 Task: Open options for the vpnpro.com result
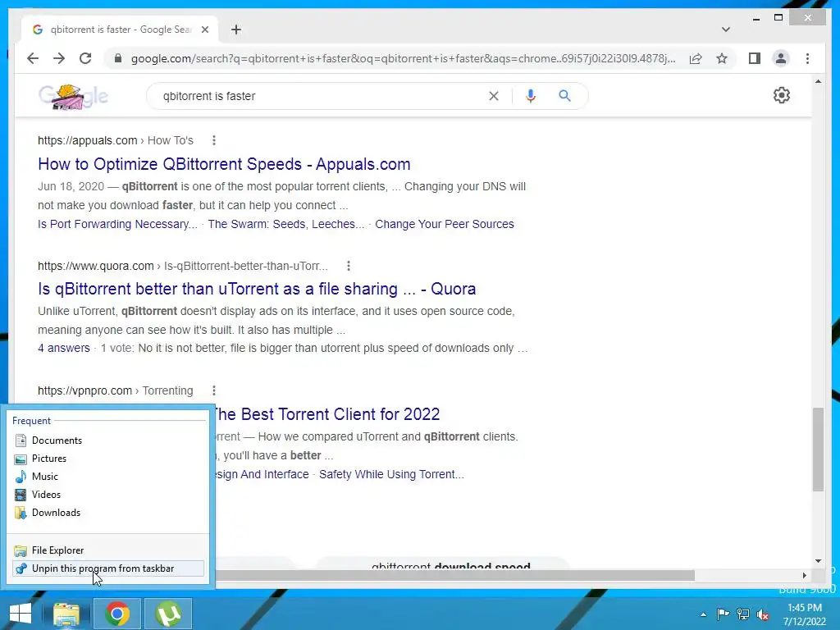point(214,390)
